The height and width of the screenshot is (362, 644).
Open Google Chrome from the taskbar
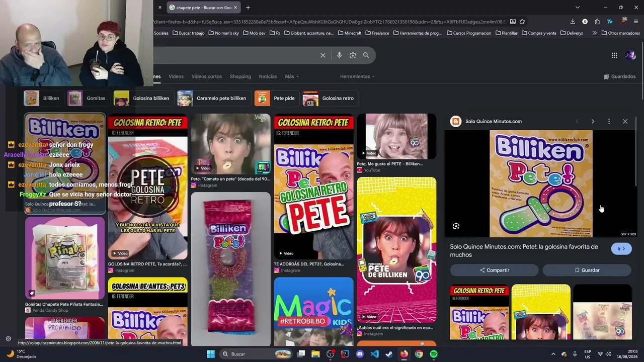click(419, 354)
